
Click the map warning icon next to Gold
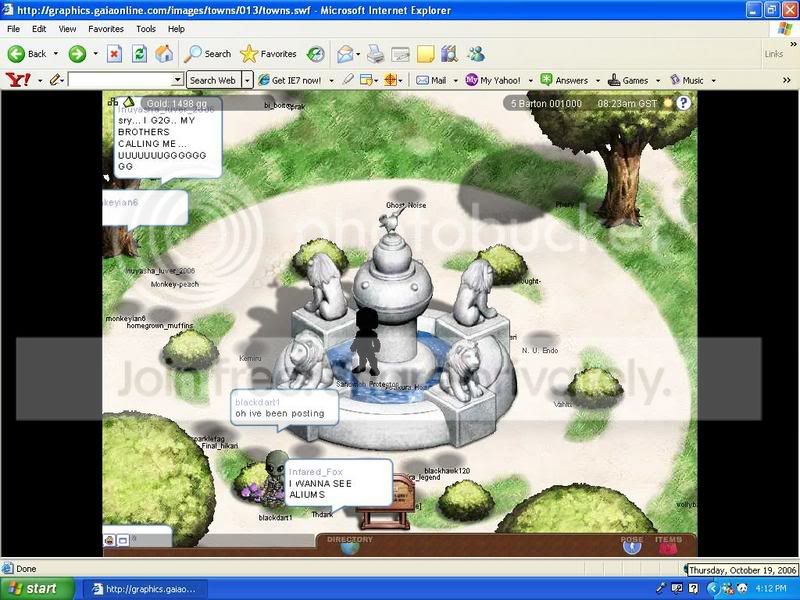pos(129,103)
